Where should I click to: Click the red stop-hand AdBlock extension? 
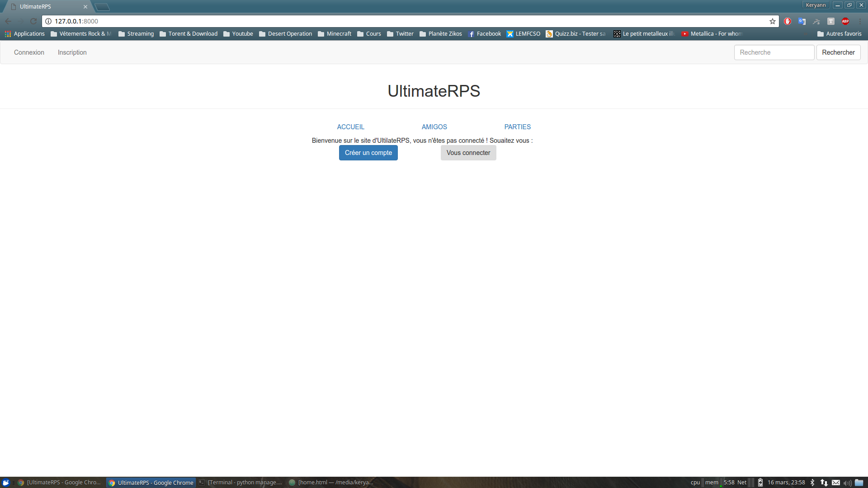(x=788, y=21)
